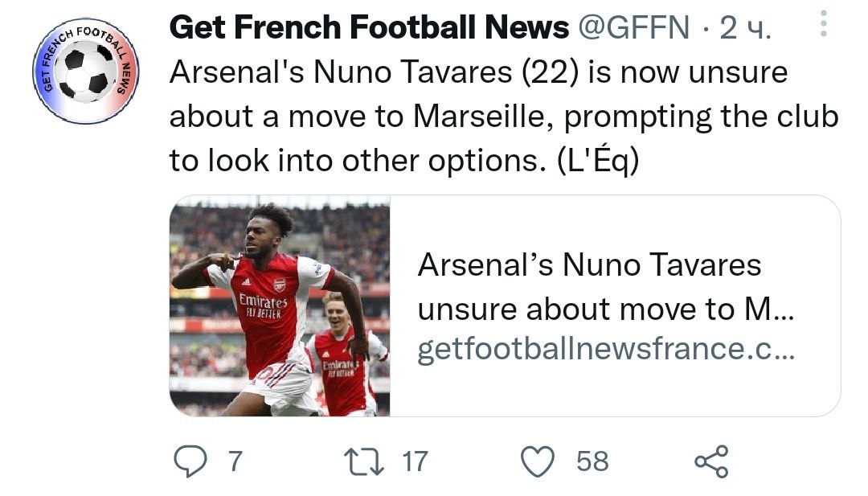Like the tweet with the heart icon
Screen dimensions: 868x496
pos(539,461)
